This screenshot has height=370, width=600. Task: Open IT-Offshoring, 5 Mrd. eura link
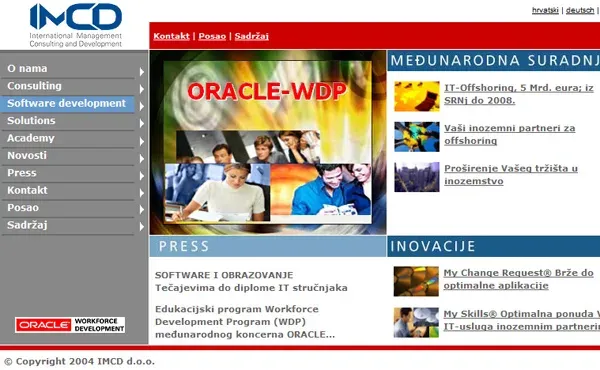518,94
